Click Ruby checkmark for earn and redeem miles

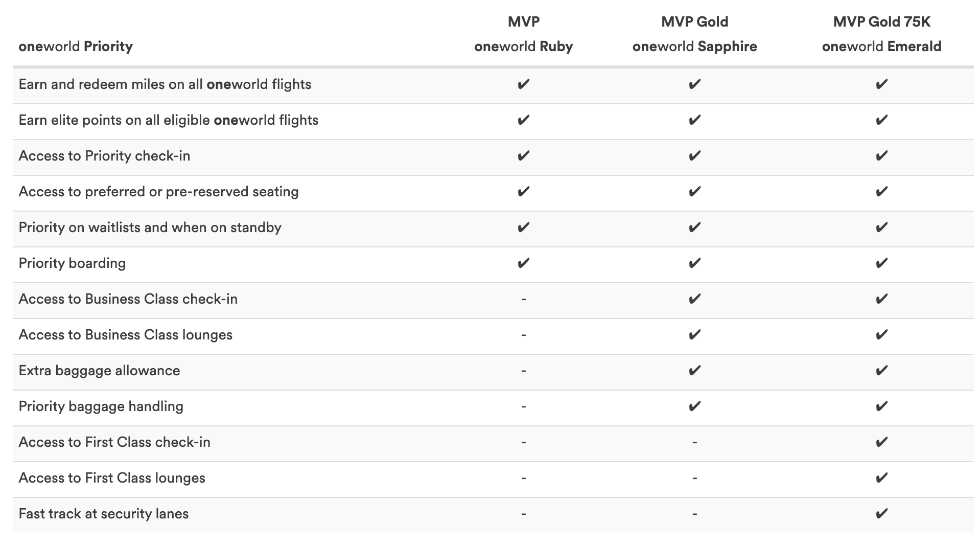click(523, 84)
